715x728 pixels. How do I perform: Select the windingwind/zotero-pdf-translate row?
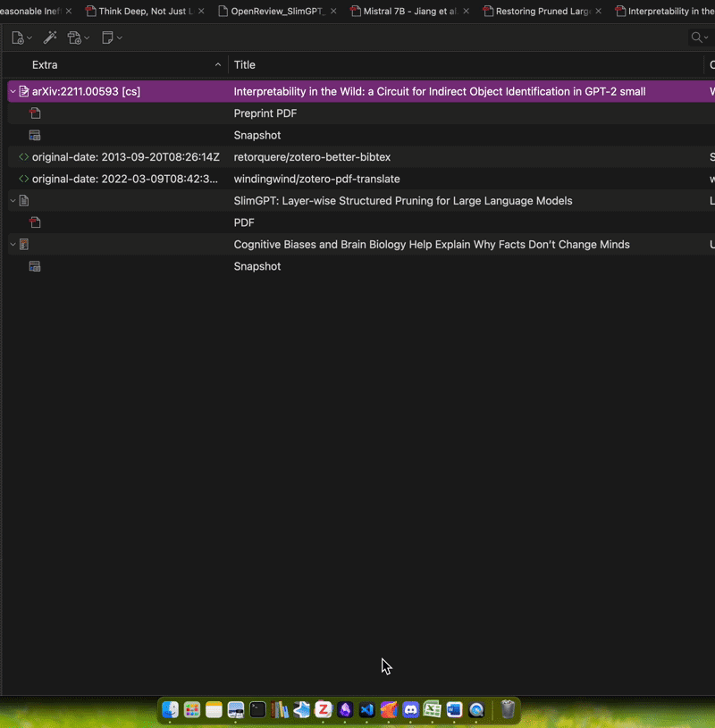click(x=316, y=179)
